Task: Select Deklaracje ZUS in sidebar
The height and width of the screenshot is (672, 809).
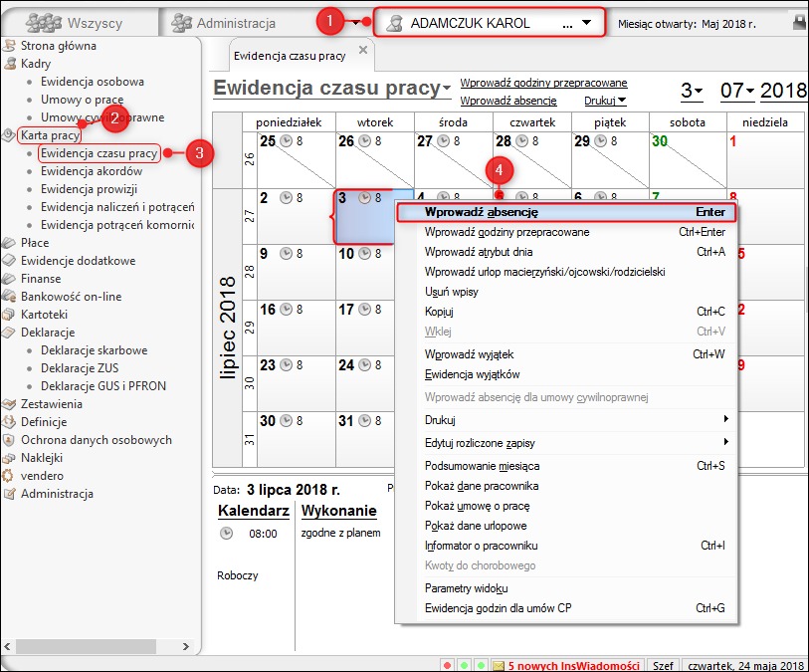Action: [x=80, y=368]
